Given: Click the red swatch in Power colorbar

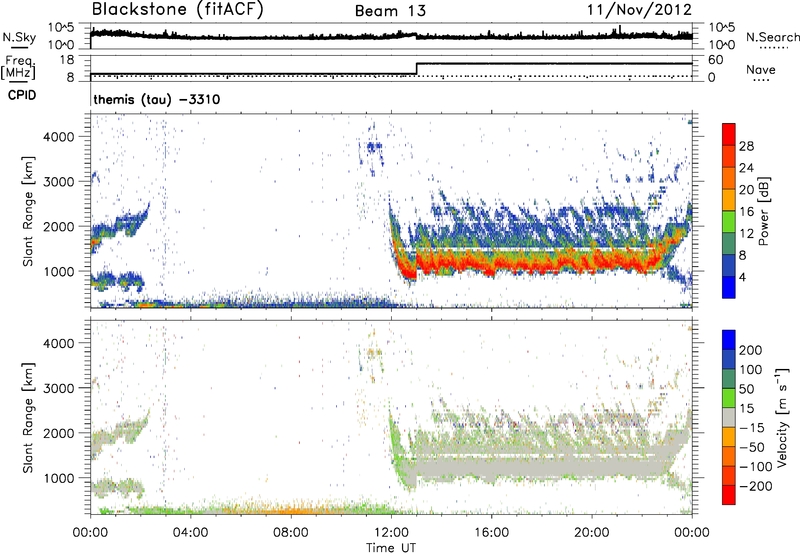Looking at the screenshot, I should pos(729,134).
